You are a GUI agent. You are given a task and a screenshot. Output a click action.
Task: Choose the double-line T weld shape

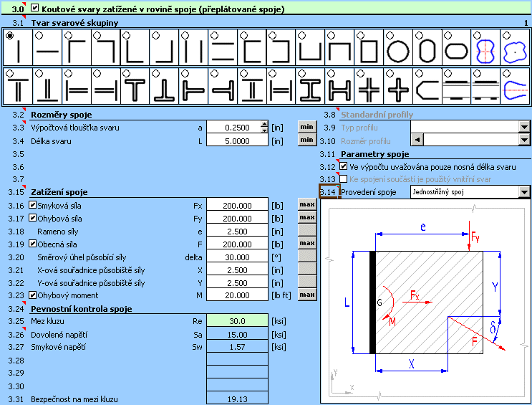[10, 73]
